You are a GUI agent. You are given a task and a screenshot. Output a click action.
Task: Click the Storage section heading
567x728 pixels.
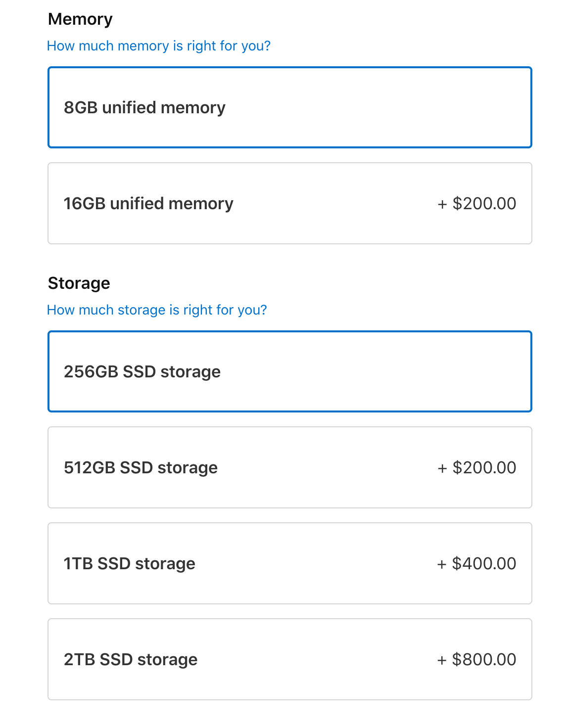pyautogui.click(x=79, y=283)
